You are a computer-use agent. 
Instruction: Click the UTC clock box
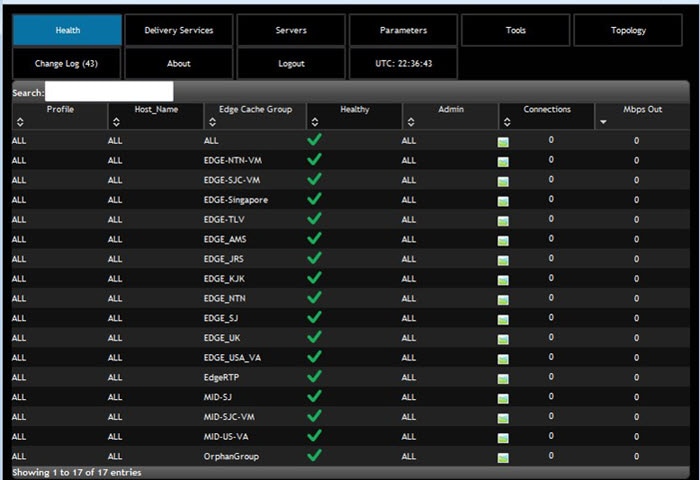(x=404, y=63)
